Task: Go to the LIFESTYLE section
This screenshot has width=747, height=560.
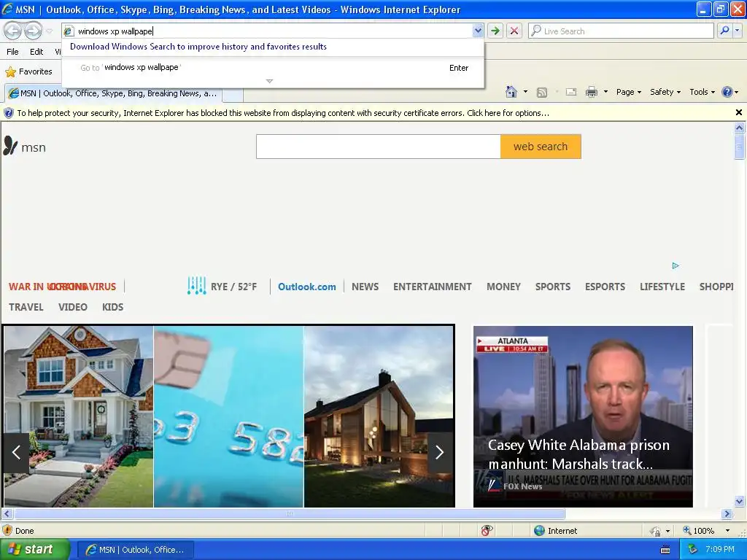Action: coord(662,287)
